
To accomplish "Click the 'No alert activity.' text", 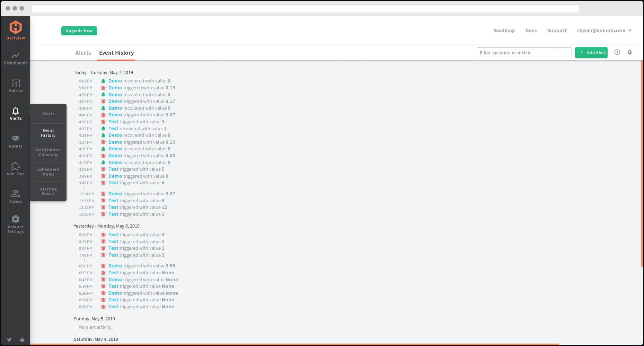I will pyautogui.click(x=96, y=327).
